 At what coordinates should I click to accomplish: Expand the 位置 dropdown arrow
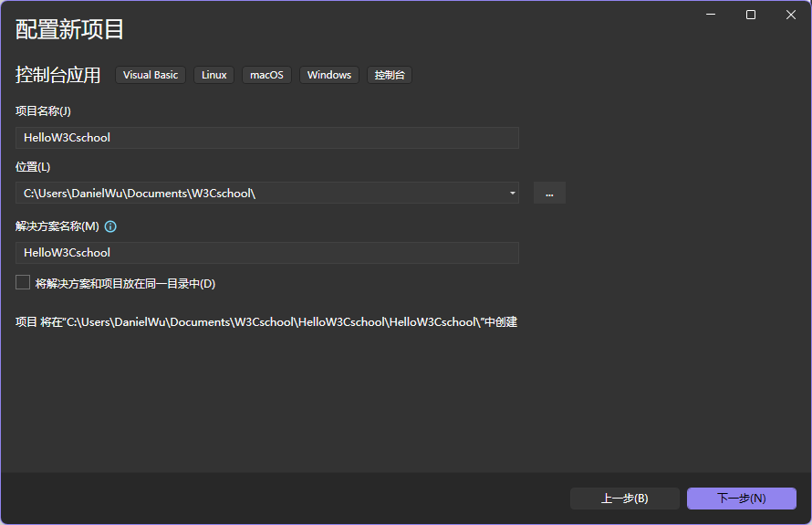(512, 193)
